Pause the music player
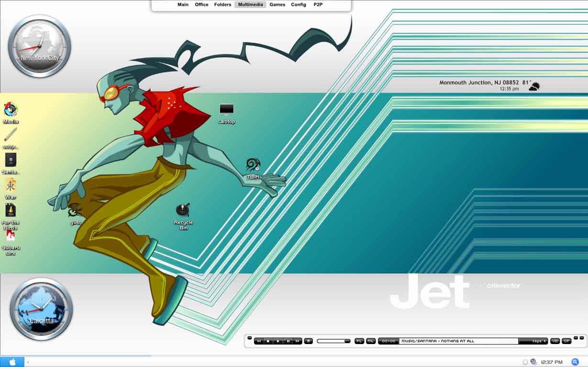Viewport: 588px width, 367px height. 288,341
